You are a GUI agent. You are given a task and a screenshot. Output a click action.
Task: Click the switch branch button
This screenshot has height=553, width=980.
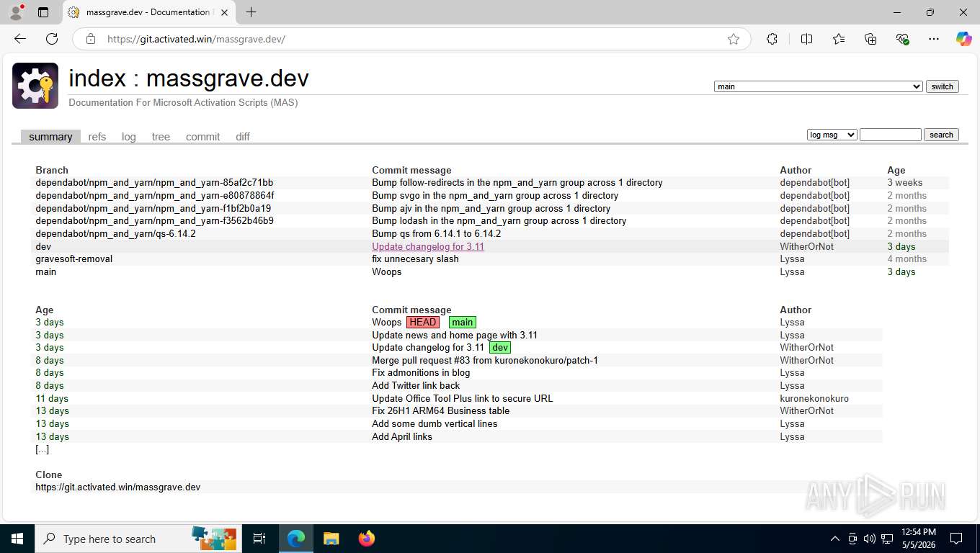943,86
